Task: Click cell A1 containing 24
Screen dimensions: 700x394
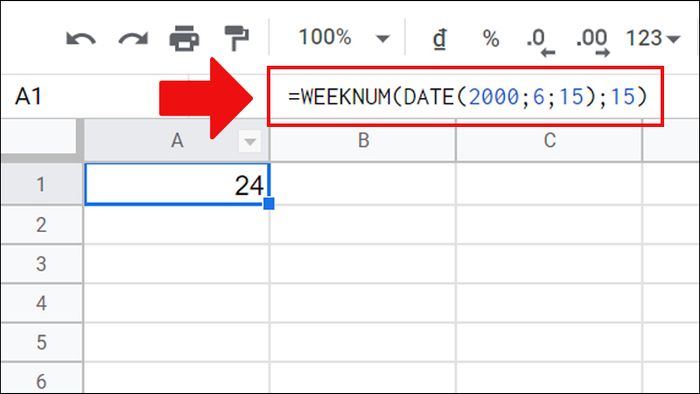Action: tap(177, 184)
